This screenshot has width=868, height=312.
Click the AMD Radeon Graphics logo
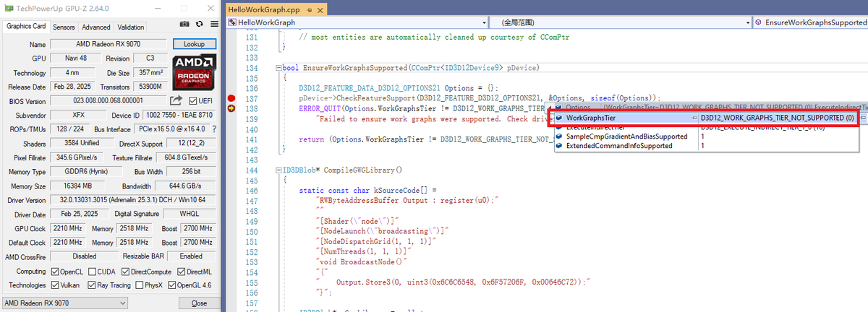click(x=194, y=71)
